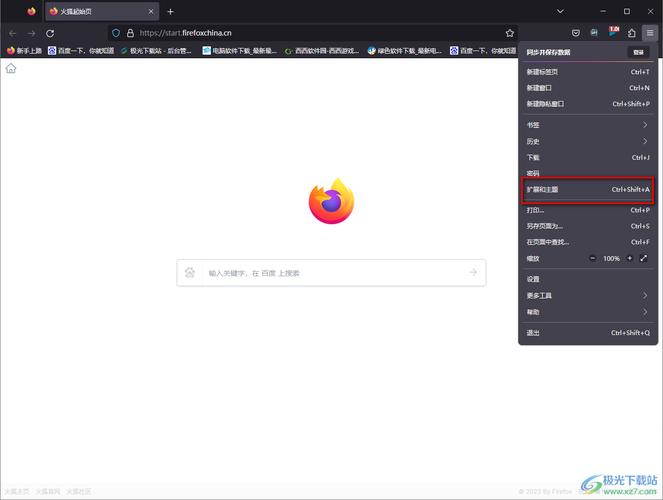Open the 西西软件园 bookmark
The image size is (663, 500).
(x=322, y=51)
